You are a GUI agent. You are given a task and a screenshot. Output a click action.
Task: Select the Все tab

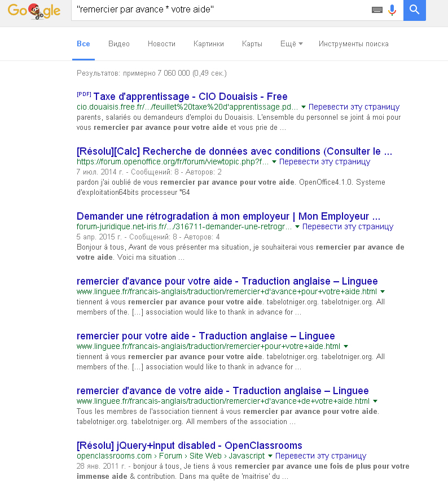click(x=84, y=44)
